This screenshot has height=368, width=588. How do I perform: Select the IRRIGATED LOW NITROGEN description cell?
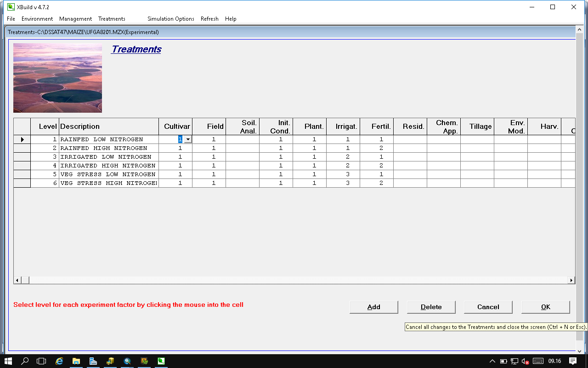108,157
